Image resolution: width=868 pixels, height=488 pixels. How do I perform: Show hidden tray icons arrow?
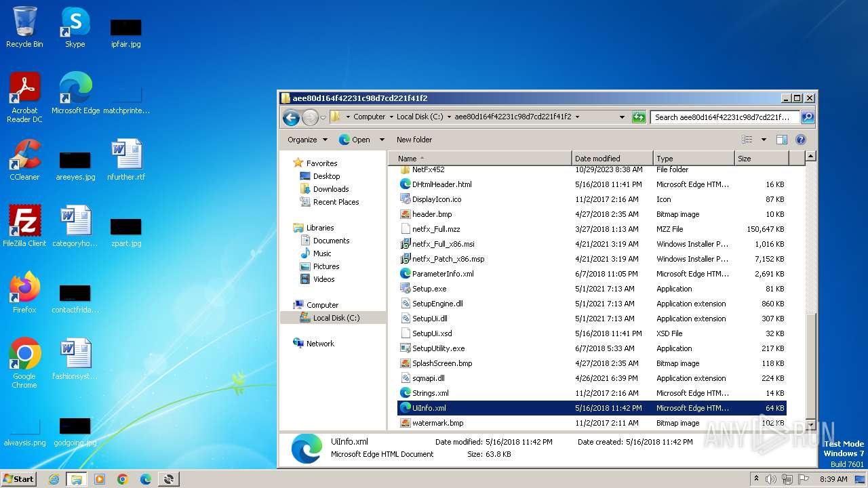pyautogui.click(x=756, y=479)
